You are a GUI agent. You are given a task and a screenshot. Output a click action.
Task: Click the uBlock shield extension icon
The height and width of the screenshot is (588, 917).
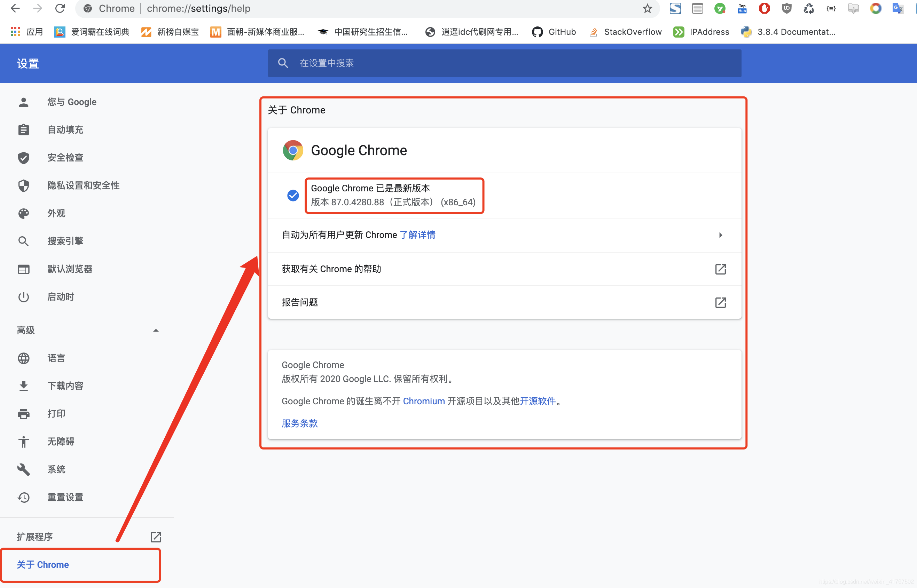[786, 8]
